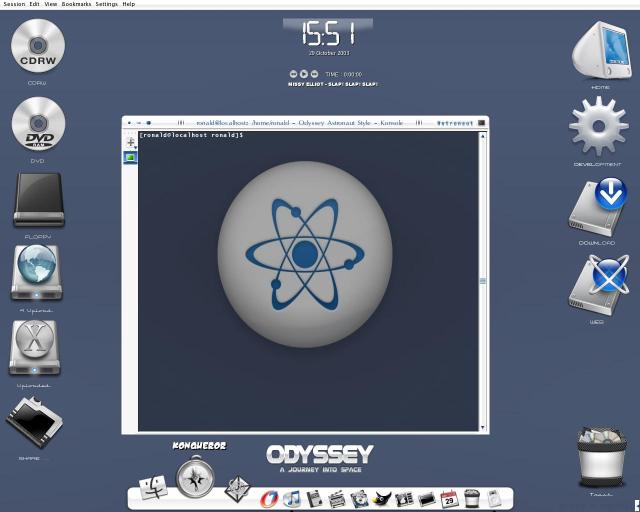Click the Konsole scrollbar handle
Screen dimensions: 640x512
tap(483, 281)
